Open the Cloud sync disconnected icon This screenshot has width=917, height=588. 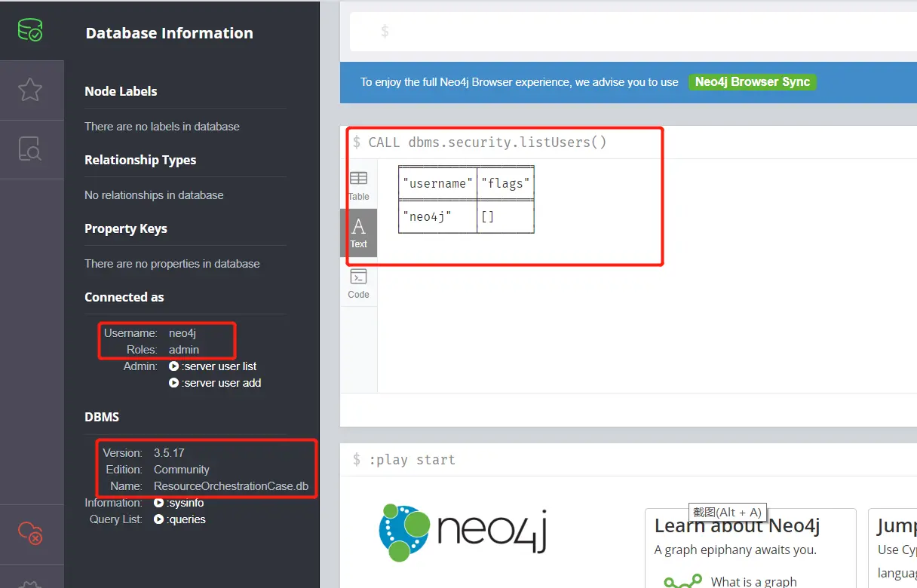[x=31, y=532]
